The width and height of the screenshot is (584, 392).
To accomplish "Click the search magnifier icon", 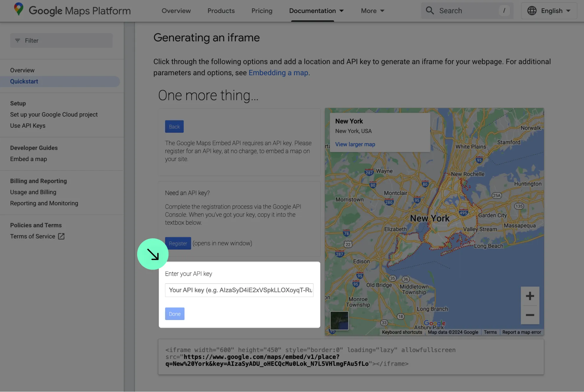I will [x=430, y=11].
